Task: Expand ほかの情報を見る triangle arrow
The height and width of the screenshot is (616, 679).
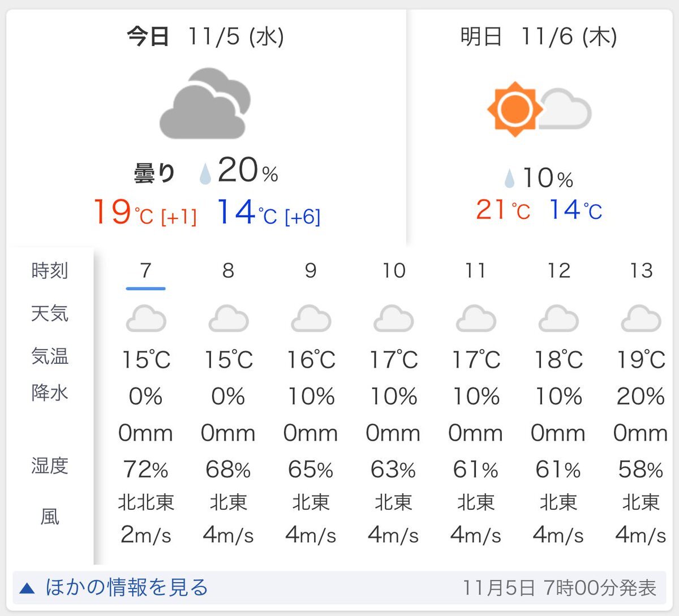Action: pyautogui.click(x=27, y=589)
